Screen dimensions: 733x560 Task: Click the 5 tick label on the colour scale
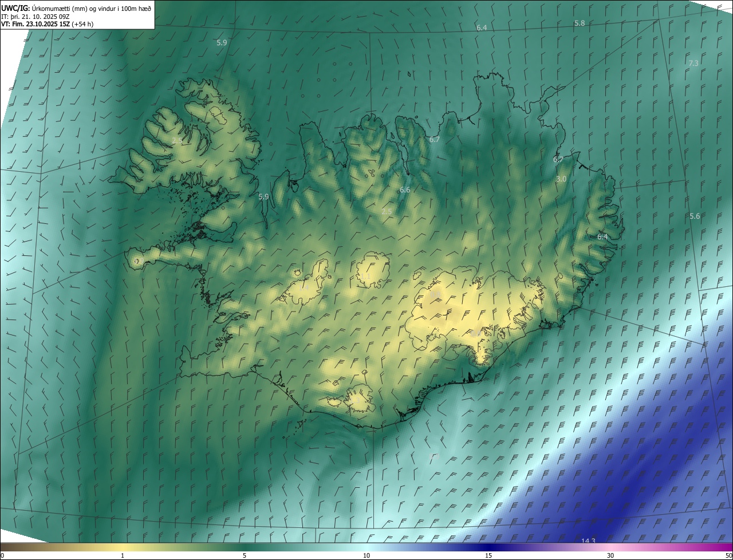click(x=245, y=555)
